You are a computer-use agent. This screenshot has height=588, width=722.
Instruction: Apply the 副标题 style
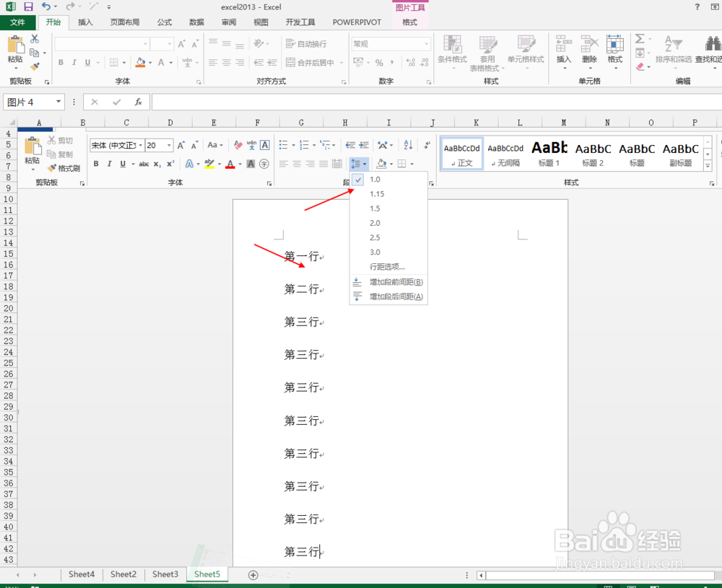coord(681,154)
